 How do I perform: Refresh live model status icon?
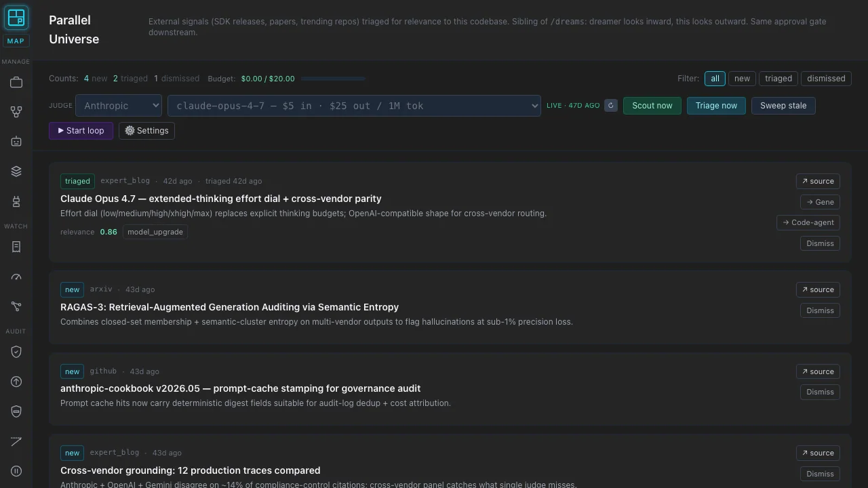coord(611,106)
